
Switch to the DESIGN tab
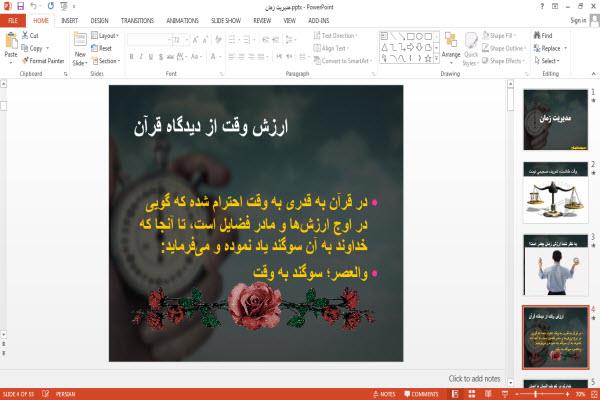pos(99,20)
